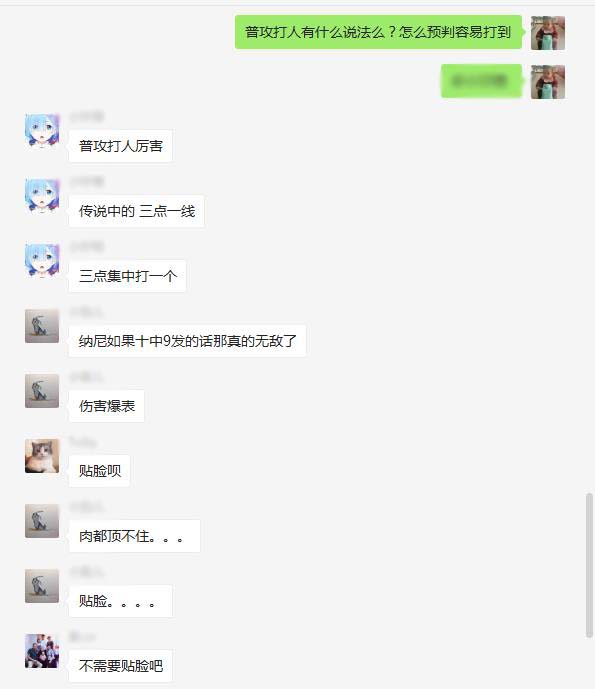Click the gray avatar beside 肉都顶不住

[42, 521]
